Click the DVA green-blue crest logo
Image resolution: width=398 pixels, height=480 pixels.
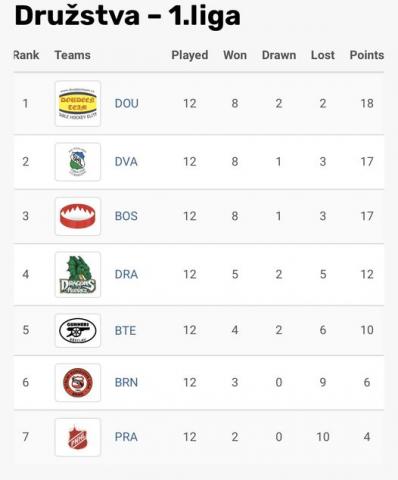click(78, 162)
